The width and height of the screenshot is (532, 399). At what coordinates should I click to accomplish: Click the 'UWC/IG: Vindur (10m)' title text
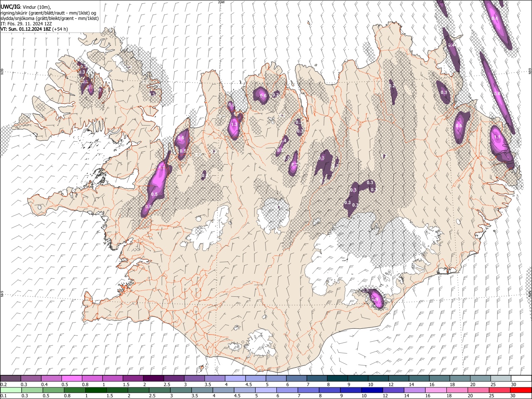pyautogui.click(x=25, y=7)
